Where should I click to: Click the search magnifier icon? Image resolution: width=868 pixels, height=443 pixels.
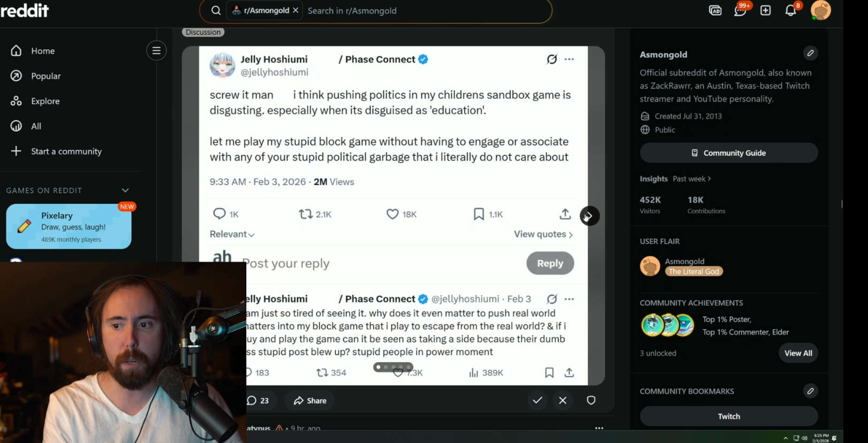point(216,11)
